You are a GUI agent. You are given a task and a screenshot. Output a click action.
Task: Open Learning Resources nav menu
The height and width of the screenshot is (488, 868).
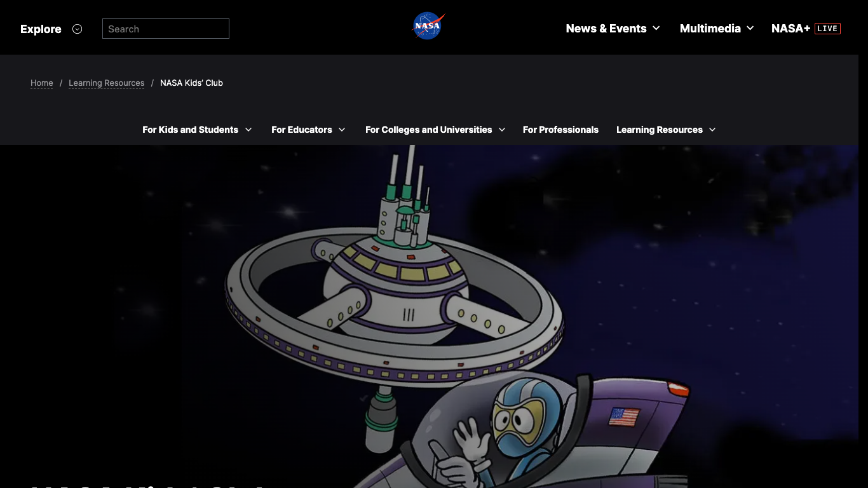tap(660, 130)
